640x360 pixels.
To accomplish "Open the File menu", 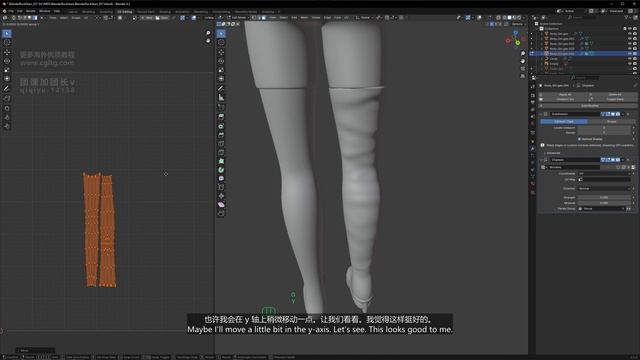I will (x=11, y=11).
